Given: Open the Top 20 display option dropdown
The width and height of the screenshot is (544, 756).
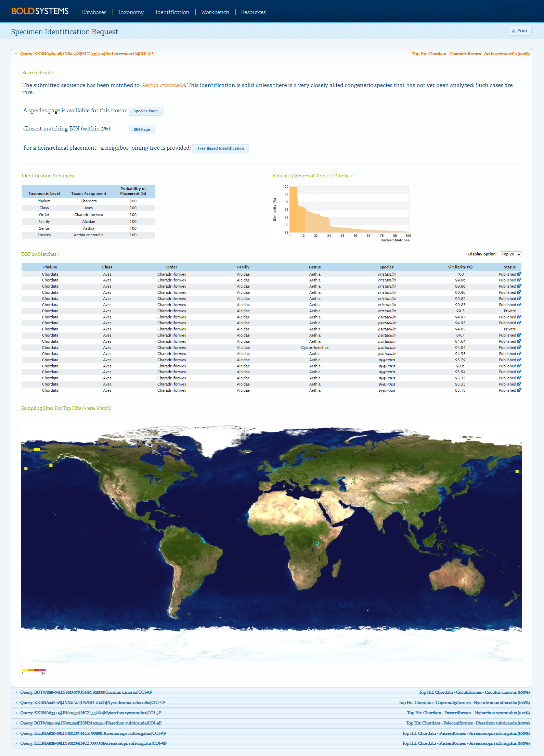Looking at the screenshot, I should click(510, 254).
